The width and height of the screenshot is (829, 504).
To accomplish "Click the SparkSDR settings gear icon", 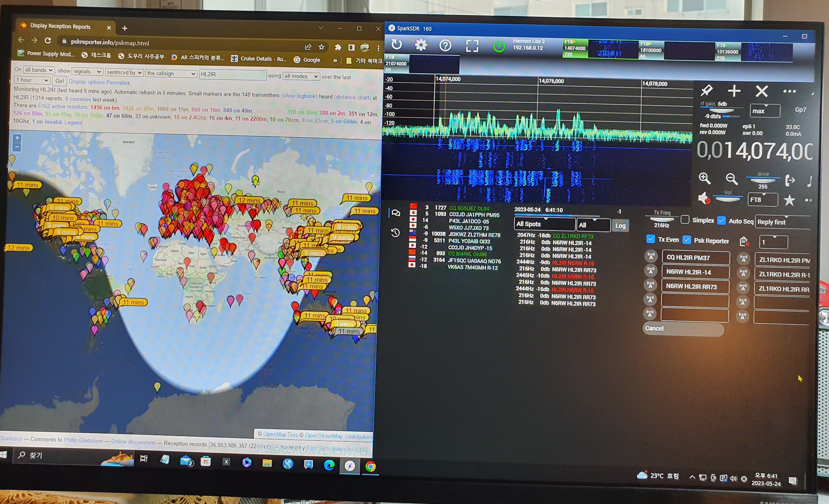I will (x=421, y=45).
